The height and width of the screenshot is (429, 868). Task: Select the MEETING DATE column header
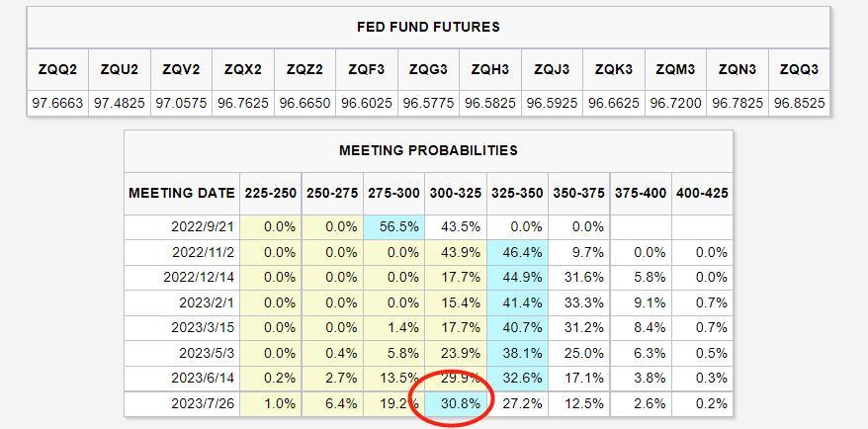(182, 193)
